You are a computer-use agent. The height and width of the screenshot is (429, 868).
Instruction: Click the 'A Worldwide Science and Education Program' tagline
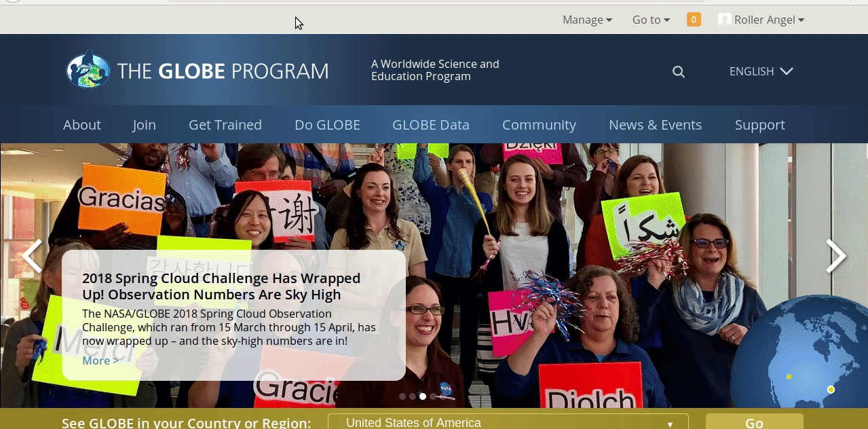pos(435,70)
